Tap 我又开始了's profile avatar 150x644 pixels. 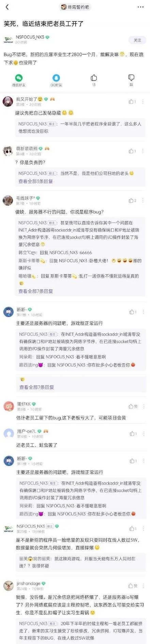click(x=8, y=101)
